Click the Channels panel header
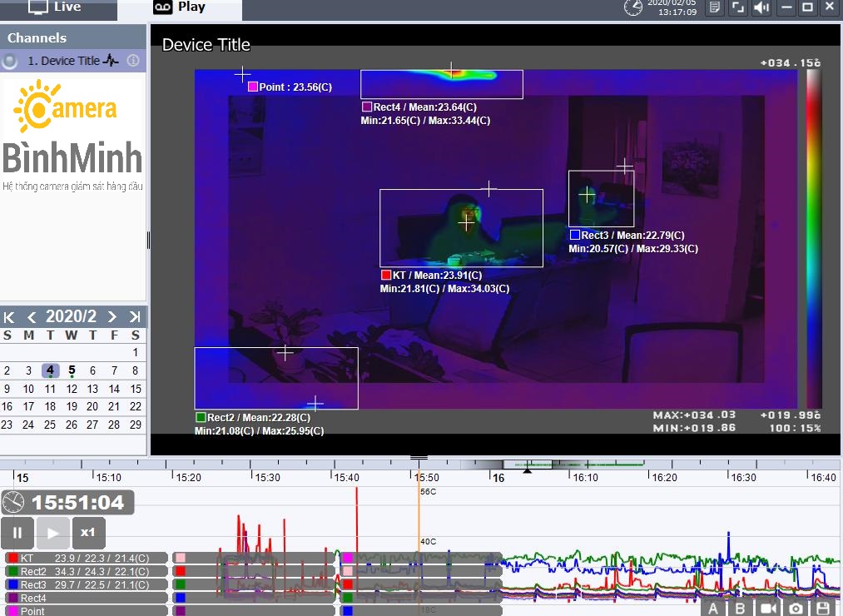Viewport: 843px width, 616px height. click(x=72, y=37)
